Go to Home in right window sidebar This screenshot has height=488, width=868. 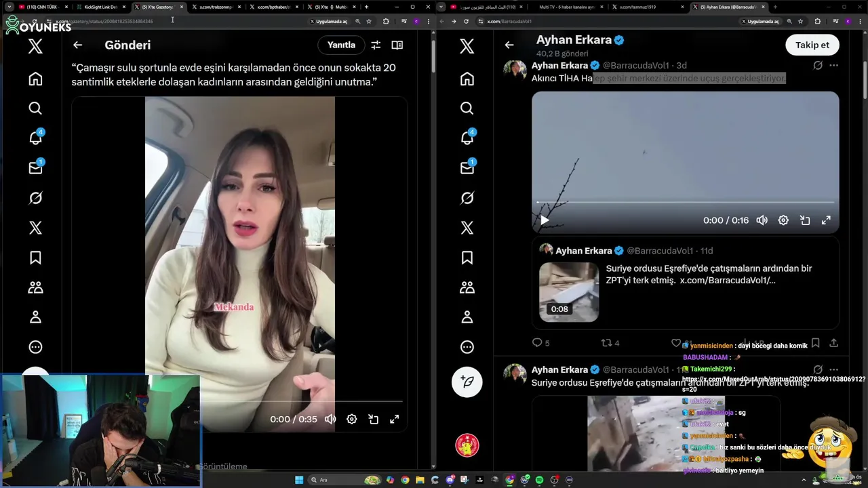coord(467,79)
